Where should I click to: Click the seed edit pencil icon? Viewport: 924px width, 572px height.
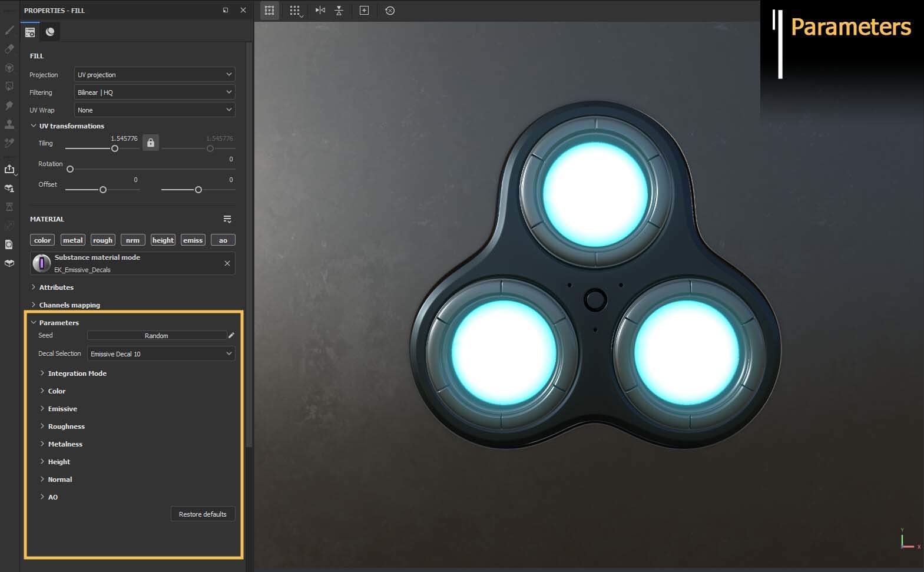231,335
